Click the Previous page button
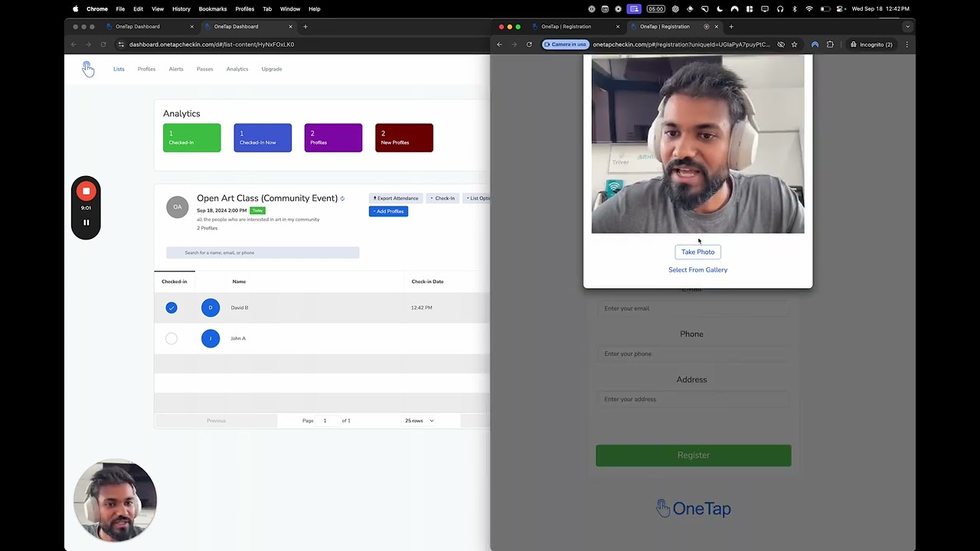The width and height of the screenshot is (980, 551). (x=216, y=421)
